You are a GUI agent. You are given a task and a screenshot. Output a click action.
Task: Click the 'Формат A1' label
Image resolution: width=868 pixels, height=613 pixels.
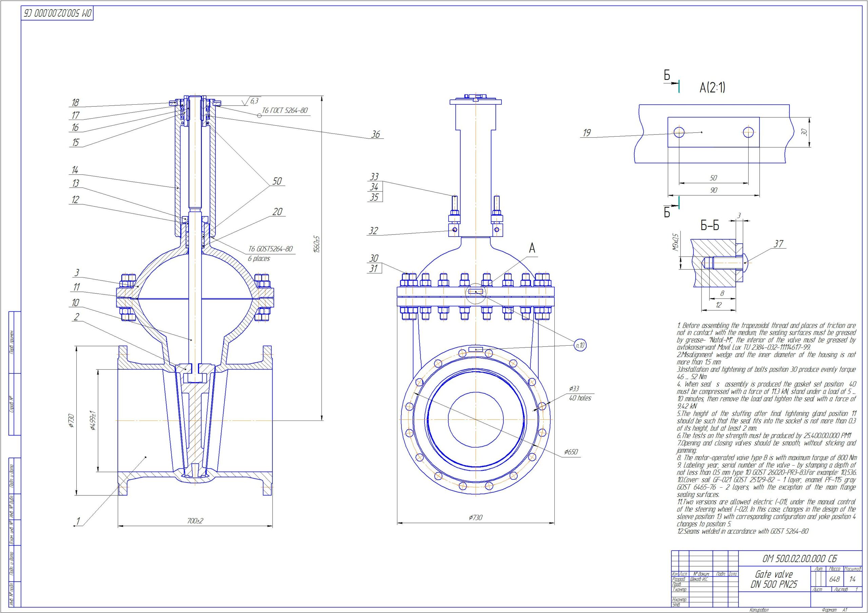(835, 610)
